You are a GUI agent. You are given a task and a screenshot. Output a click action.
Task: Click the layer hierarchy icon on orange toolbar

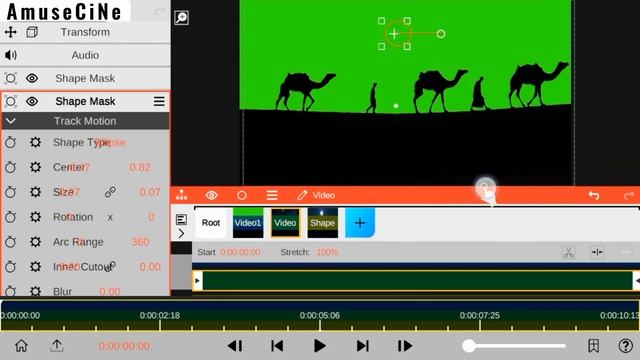tap(181, 196)
